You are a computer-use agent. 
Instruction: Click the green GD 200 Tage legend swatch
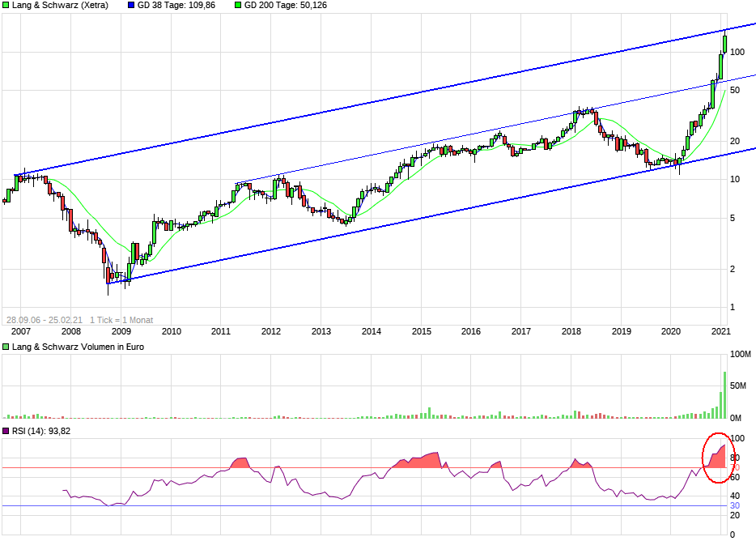[238, 6]
